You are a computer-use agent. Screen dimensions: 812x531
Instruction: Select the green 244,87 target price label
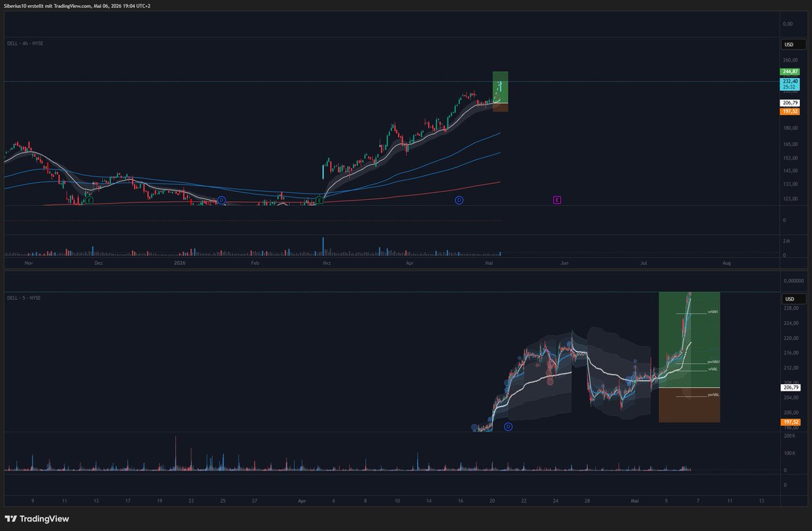[x=790, y=71]
